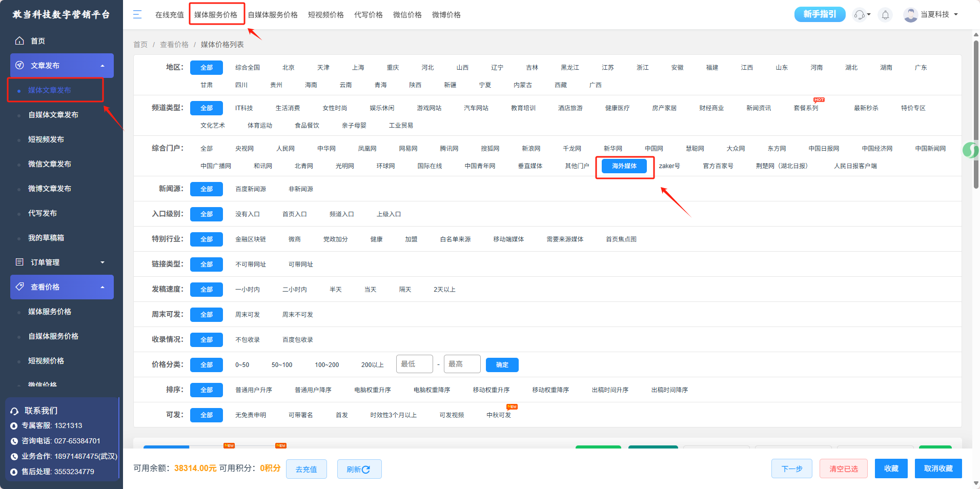Screen dimensions: 980x489
Task: Open the customer service headset icon
Action: click(x=859, y=15)
